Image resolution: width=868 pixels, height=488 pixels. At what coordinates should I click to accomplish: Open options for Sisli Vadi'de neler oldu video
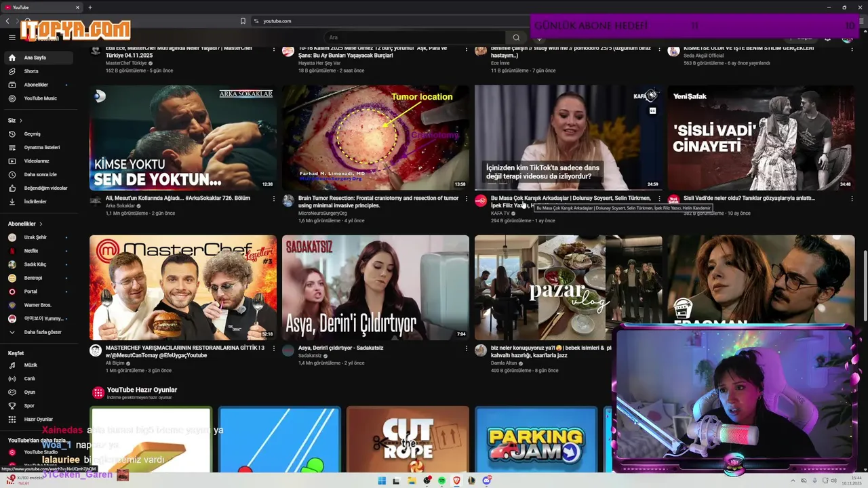coord(852,199)
